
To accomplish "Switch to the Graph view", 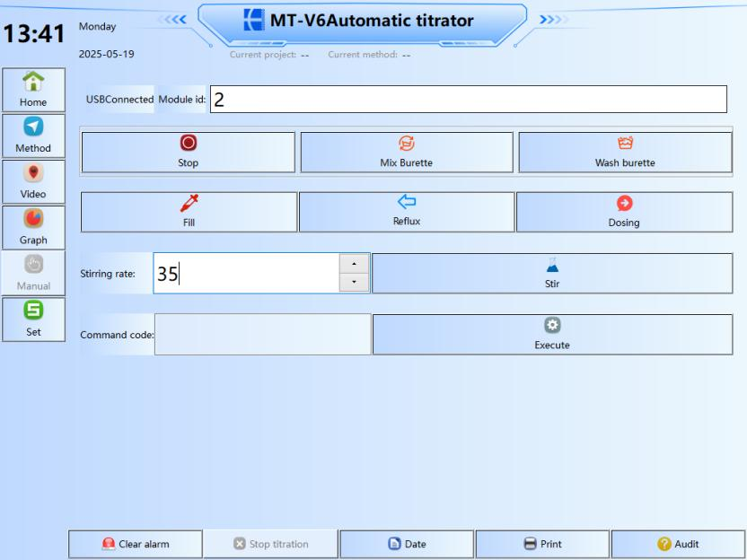I will (32, 229).
